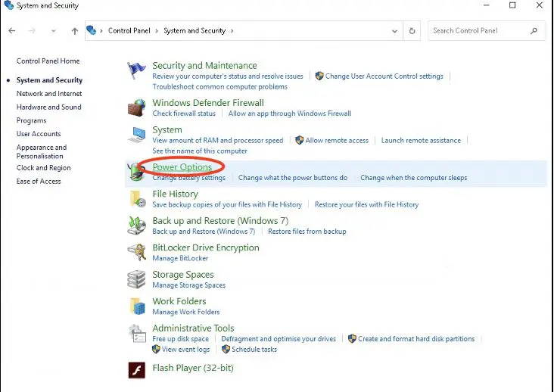The image size is (554, 392).
Task: Click the Flash Player icon
Action: 137,369
